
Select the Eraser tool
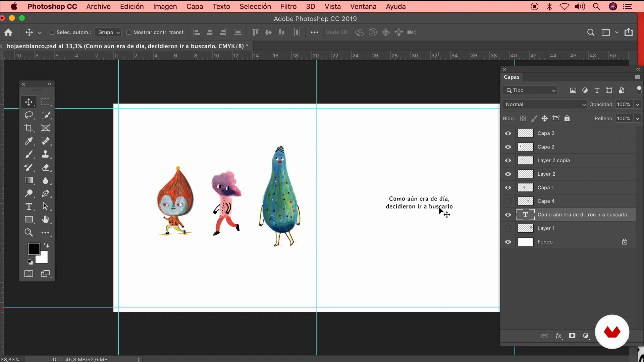(x=45, y=167)
